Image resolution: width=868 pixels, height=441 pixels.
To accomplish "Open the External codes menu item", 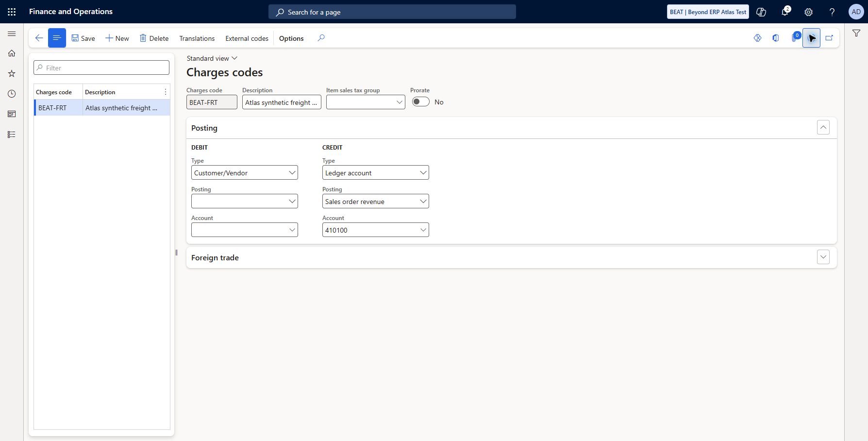I will [x=247, y=38].
